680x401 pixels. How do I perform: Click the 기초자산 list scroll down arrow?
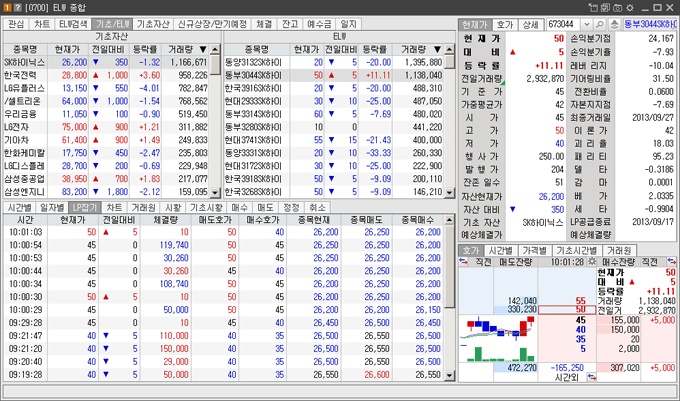(x=215, y=192)
